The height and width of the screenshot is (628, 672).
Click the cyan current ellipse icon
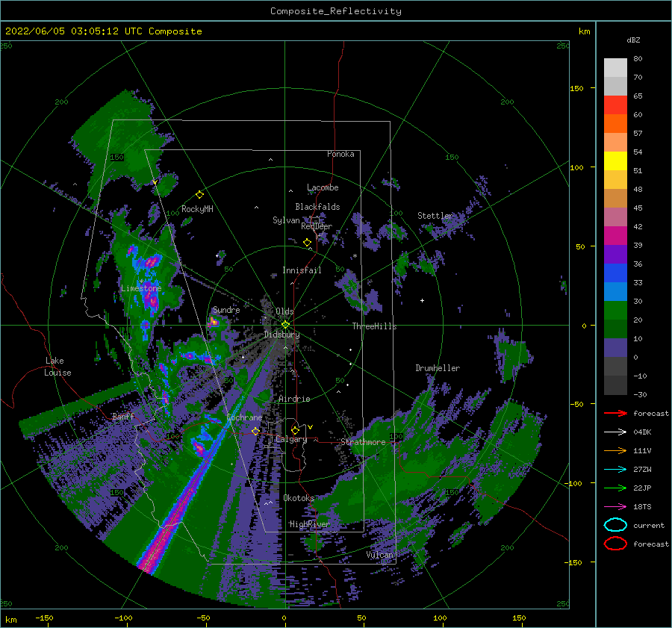point(615,525)
